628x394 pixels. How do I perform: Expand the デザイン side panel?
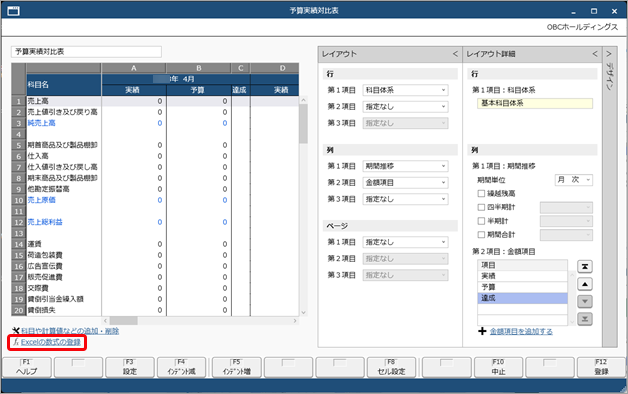pos(609,54)
